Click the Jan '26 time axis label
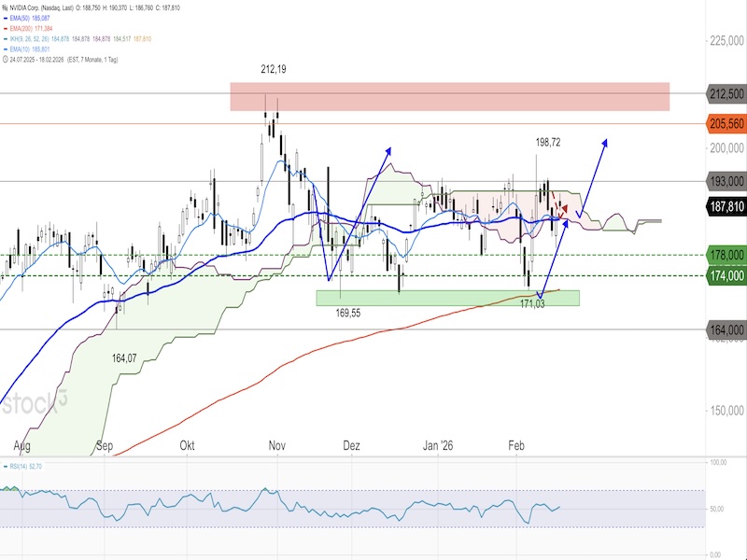Viewport: 747px width, 560px height. tap(439, 446)
